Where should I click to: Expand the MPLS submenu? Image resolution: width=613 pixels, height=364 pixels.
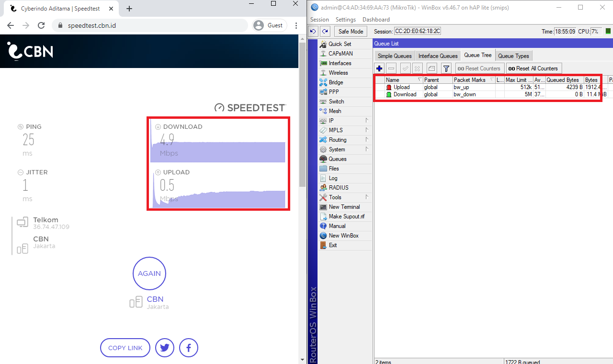367,130
